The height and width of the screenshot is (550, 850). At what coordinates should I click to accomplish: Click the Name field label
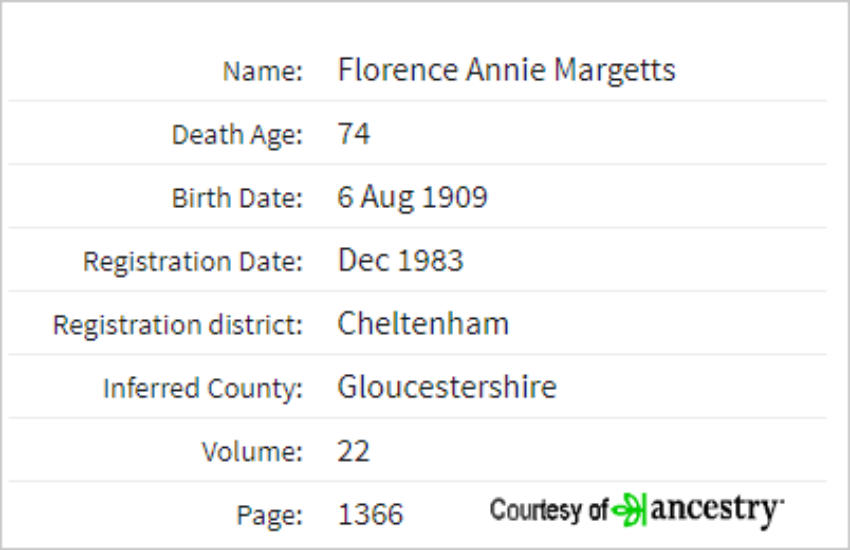(263, 71)
